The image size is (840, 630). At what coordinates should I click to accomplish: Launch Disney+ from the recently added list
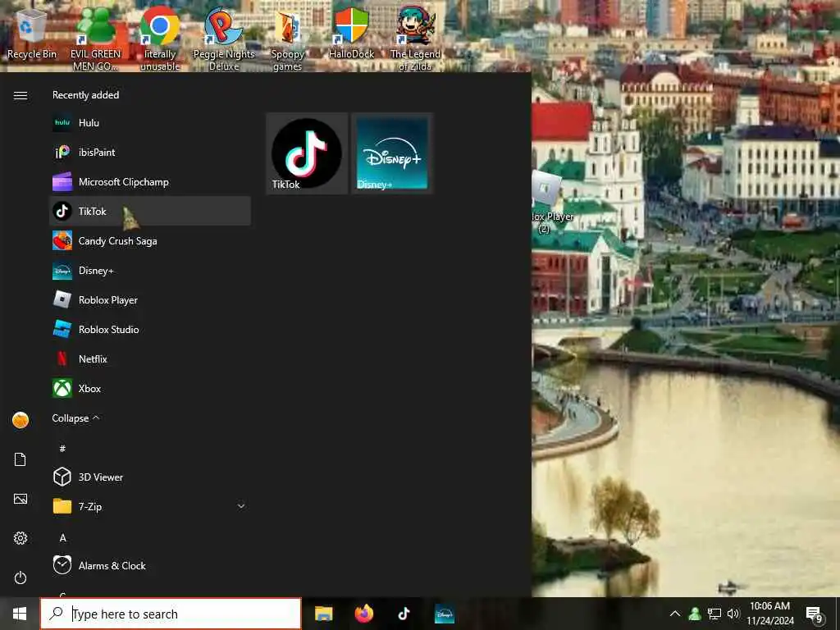(149, 271)
